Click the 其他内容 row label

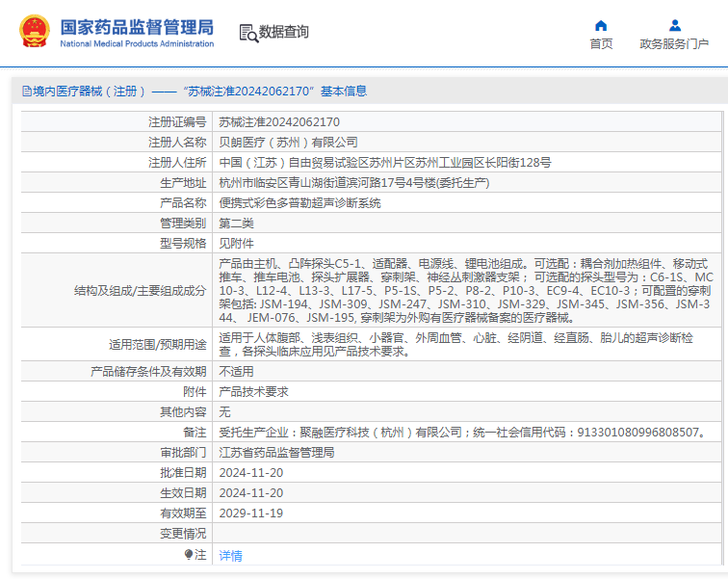183,411
